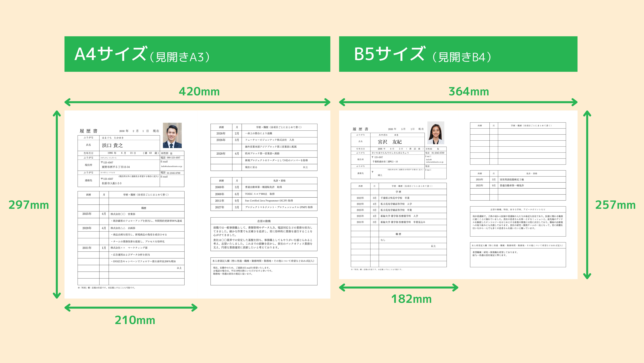Viewport: 644px width, 363px height.
Task: Click the TOEIC スコア900点 取得 row
Action: pos(264,194)
